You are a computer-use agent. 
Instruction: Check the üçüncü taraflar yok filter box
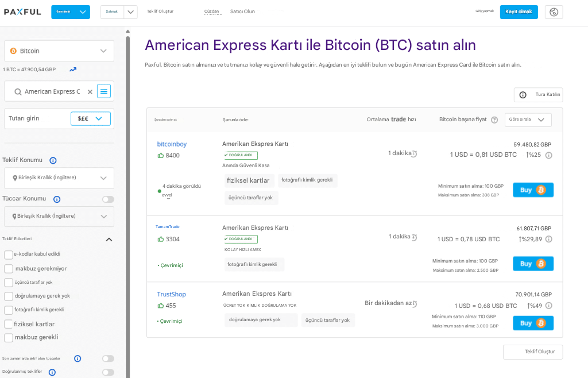pos(8,283)
